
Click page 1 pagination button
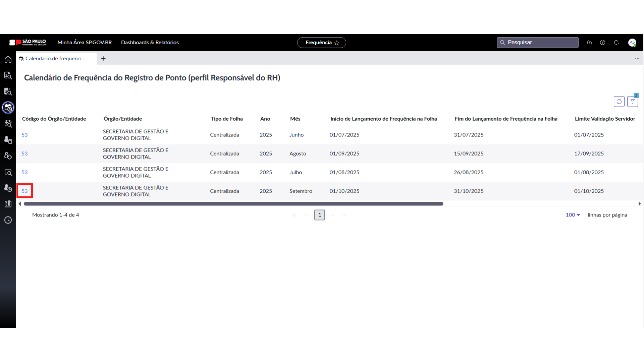319,215
